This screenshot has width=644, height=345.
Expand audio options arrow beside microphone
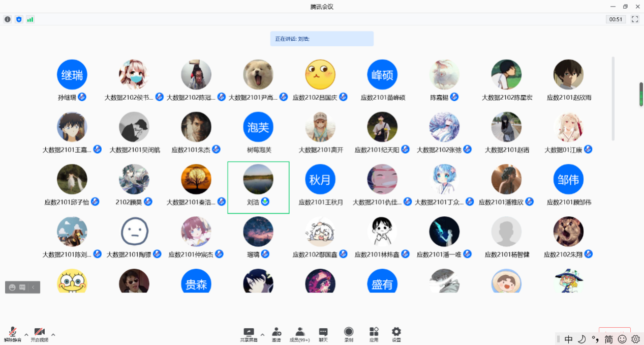26,334
